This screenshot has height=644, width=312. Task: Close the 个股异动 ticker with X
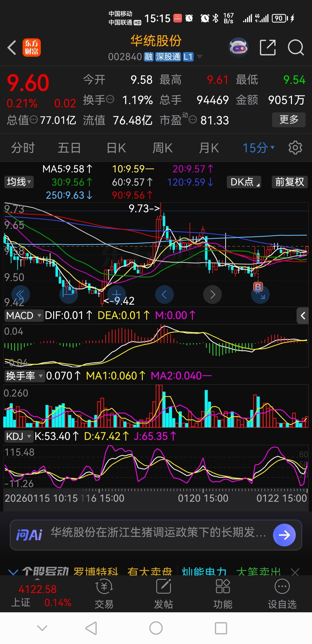tap(295, 572)
